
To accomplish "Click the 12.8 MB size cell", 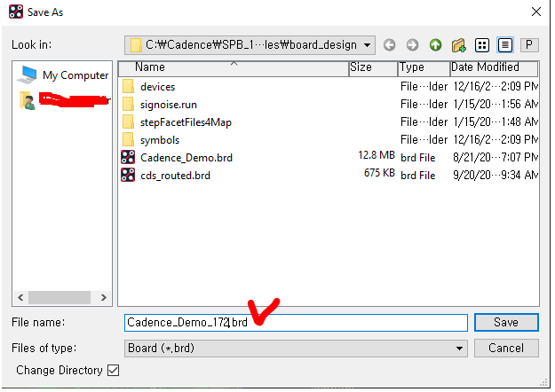I will coord(377,155).
